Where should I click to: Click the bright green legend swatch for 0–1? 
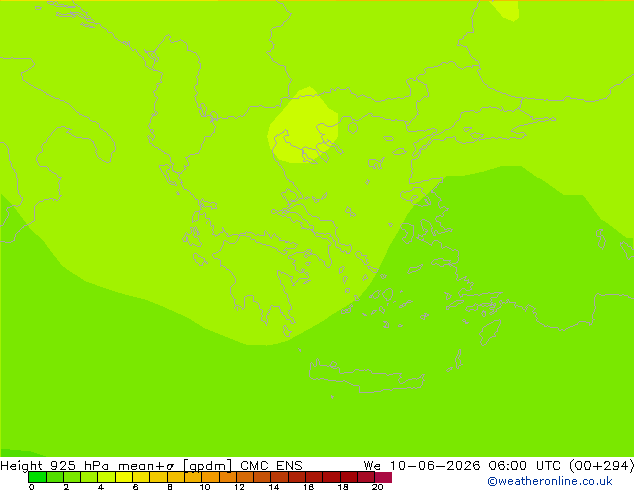(x=37, y=477)
